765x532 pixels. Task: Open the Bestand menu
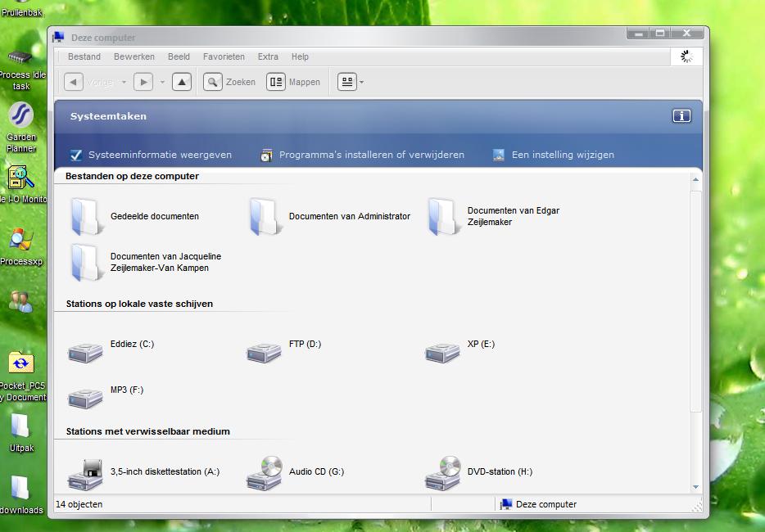tap(84, 56)
